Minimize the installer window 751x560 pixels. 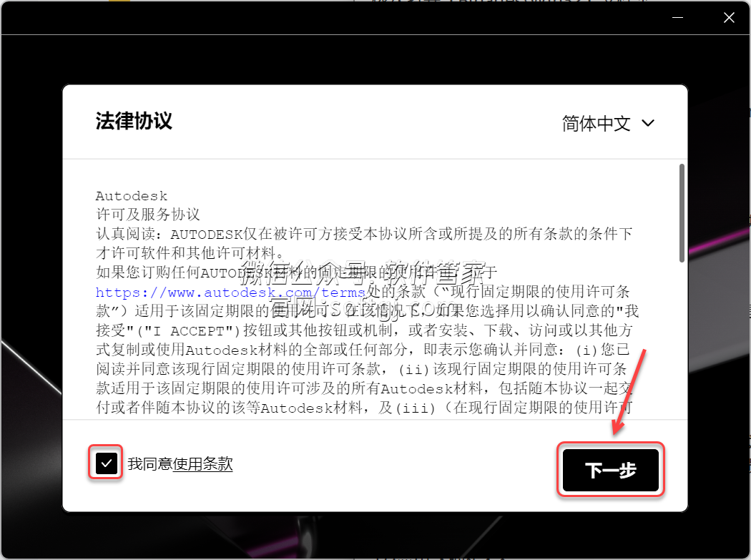678,18
